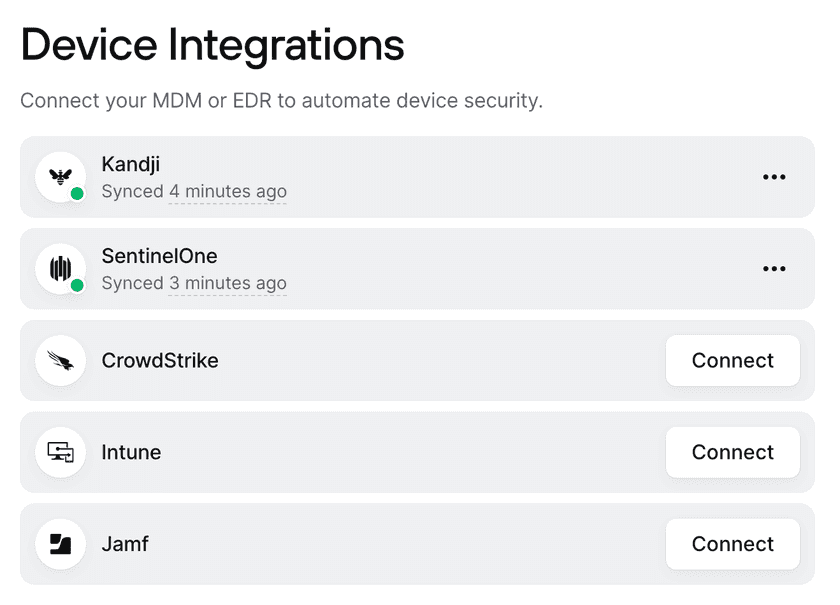Screen dimensions: 840x605
Task: Open the SentinelOne three-dot options menu
Action: pyautogui.click(x=774, y=269)
